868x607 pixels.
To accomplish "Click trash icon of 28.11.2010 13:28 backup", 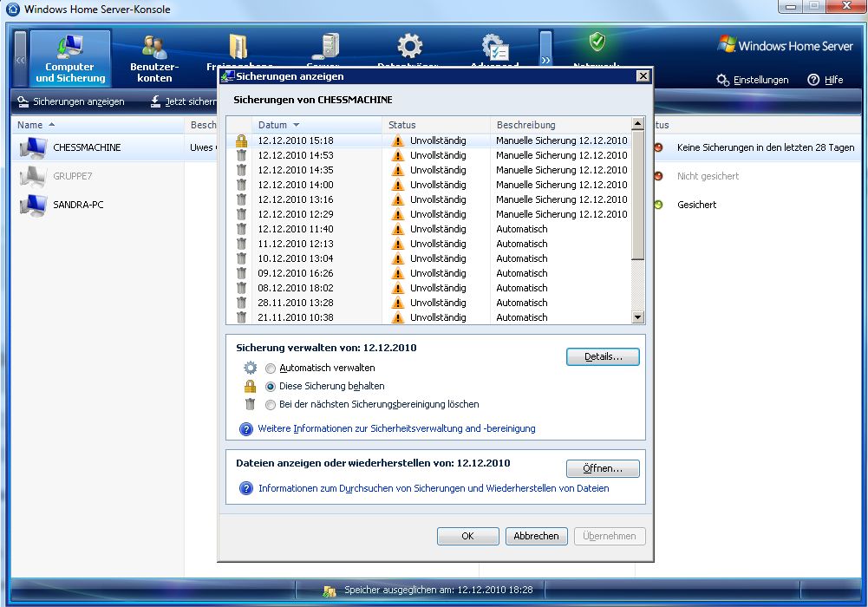I will [241, 303].
